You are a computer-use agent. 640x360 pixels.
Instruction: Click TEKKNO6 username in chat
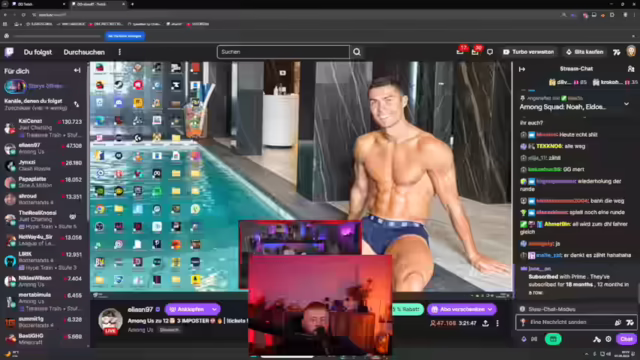[549, 146]
